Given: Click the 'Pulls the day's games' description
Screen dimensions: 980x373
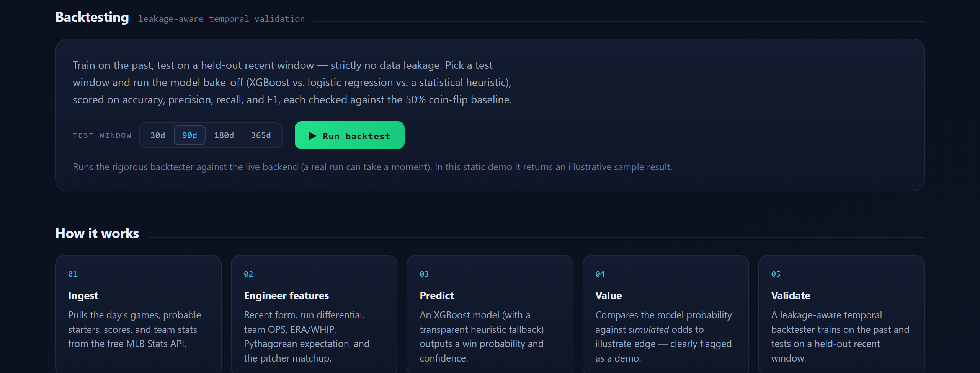Looking at the screenshot, I should (135, 329).
